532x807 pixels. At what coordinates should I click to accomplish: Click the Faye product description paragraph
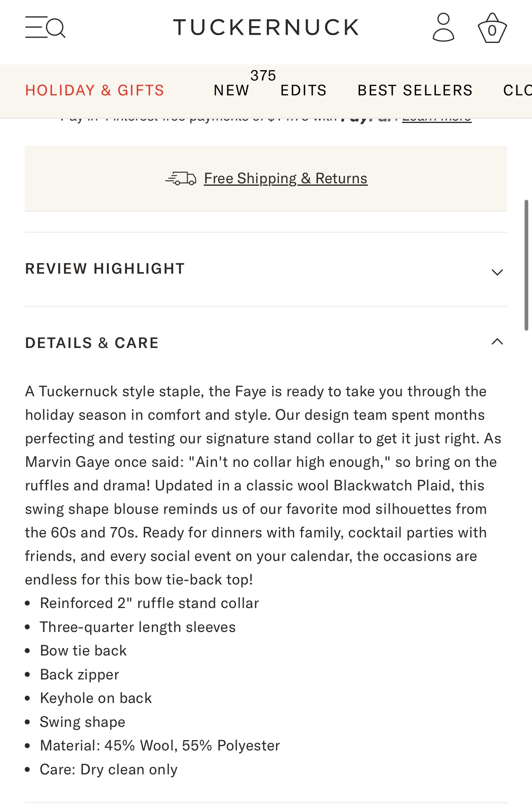256,485
